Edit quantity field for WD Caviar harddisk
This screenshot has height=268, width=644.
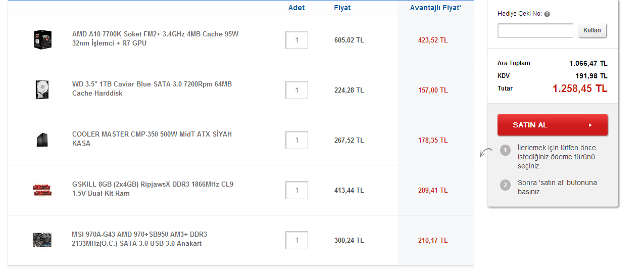297,90
